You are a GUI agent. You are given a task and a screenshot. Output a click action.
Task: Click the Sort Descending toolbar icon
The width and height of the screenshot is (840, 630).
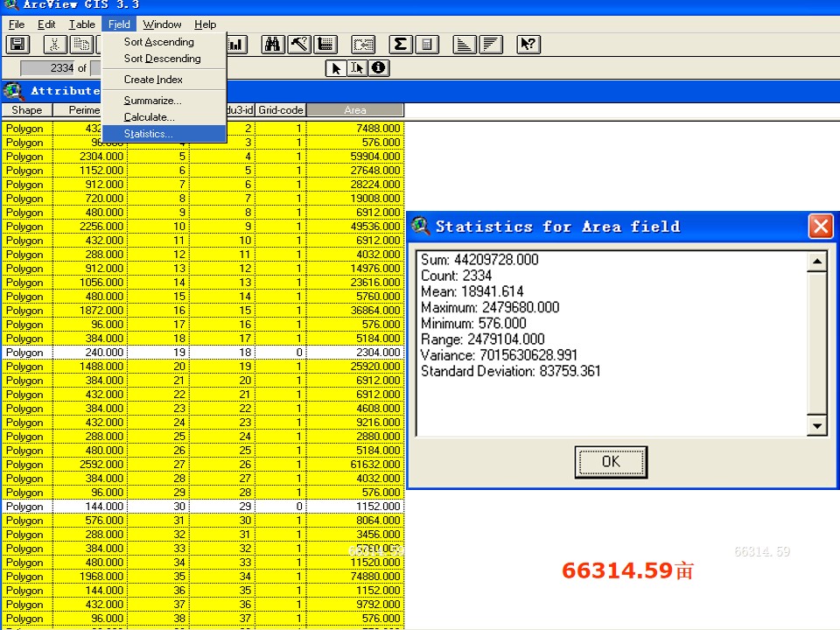[491, 45]
